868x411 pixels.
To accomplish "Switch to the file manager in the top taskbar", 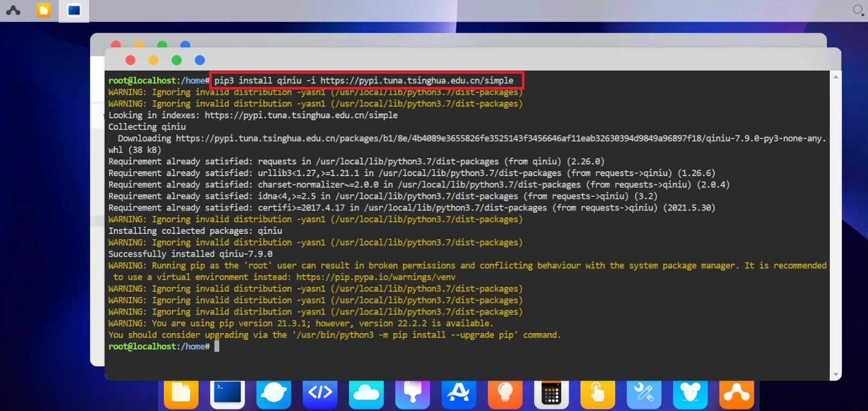I will click(43, 10).
